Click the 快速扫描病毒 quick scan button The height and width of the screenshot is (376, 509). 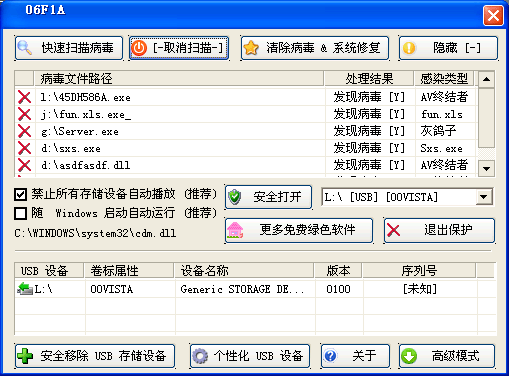(x=69, y=48)
